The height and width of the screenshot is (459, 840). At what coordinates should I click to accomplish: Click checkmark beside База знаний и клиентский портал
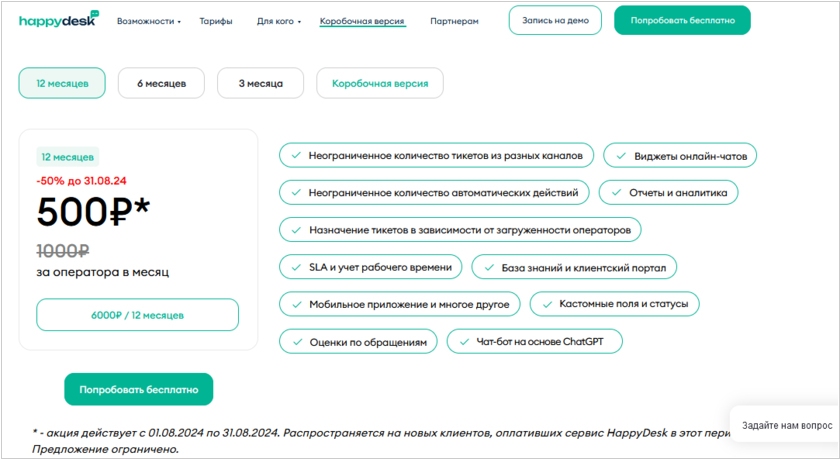(x=489, y=268)
